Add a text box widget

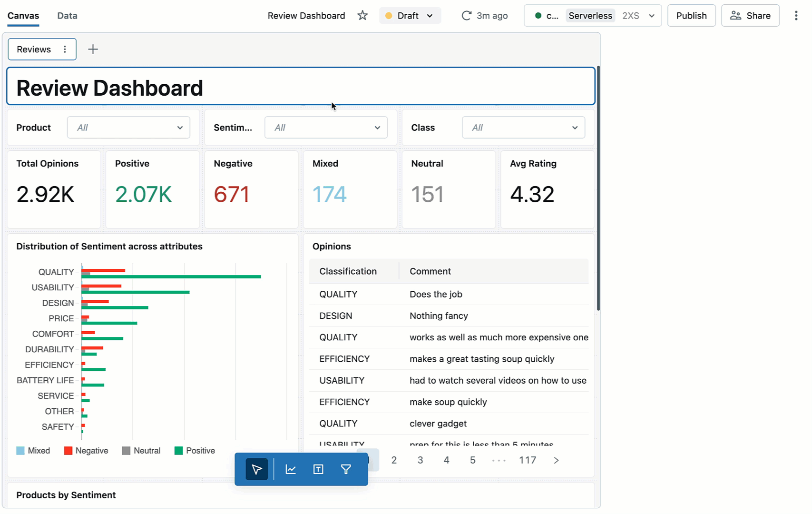pyautogui.click(x=318, y=470)
